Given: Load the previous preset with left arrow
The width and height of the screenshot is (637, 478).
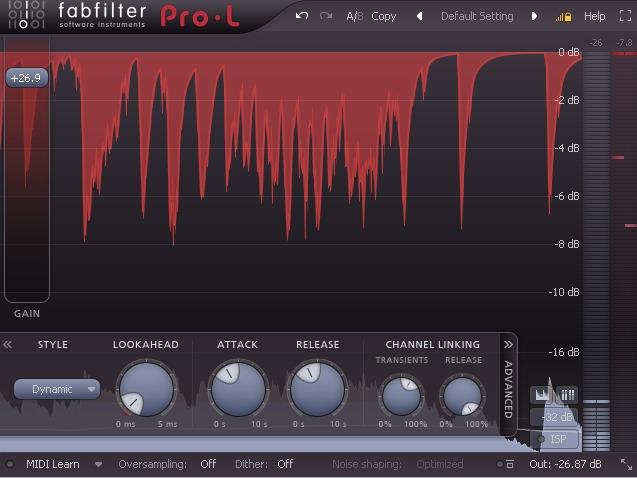Looking at the screenshot, I should pyautogui.click(x=420, y=16).
